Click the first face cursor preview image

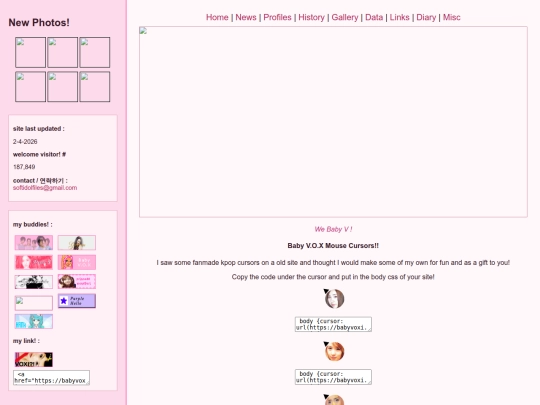tap(334, 299)
